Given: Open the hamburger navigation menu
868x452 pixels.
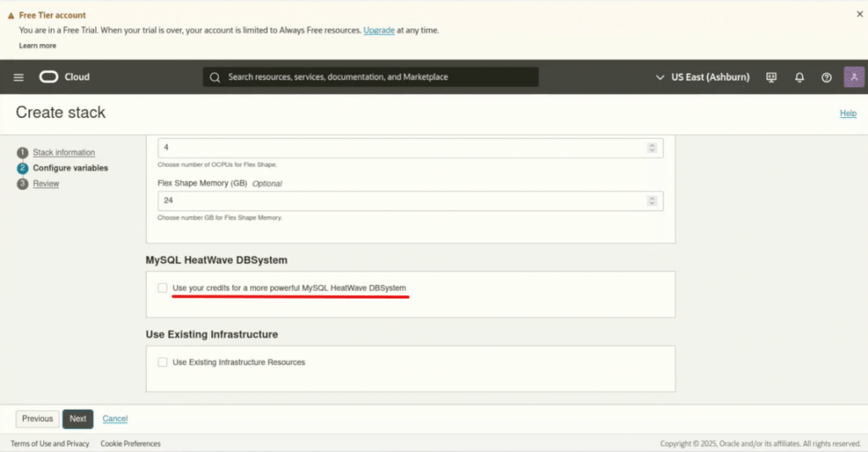Looking at the screenshot, I should point(19,77).
